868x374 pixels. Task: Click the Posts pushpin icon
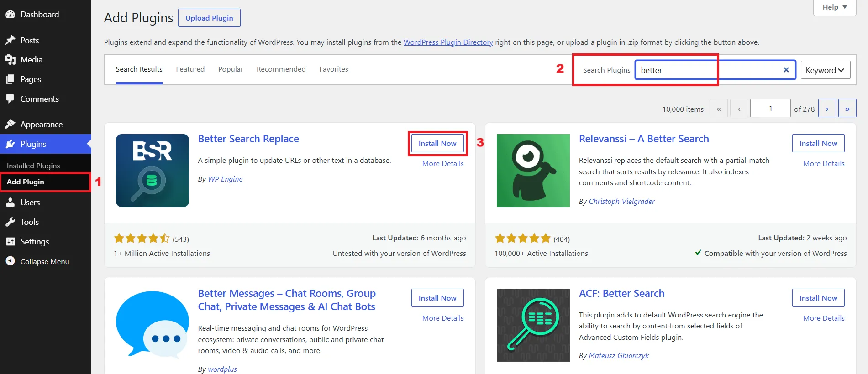coord(10,40)
